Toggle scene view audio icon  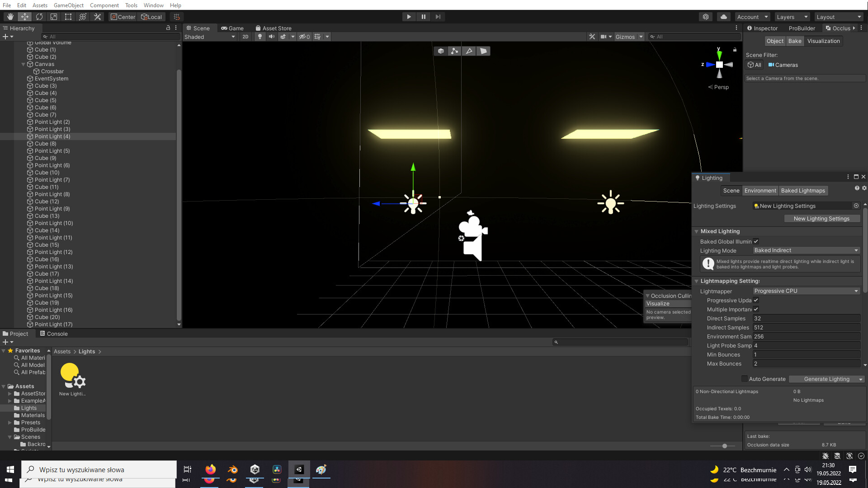pos(272,37)
